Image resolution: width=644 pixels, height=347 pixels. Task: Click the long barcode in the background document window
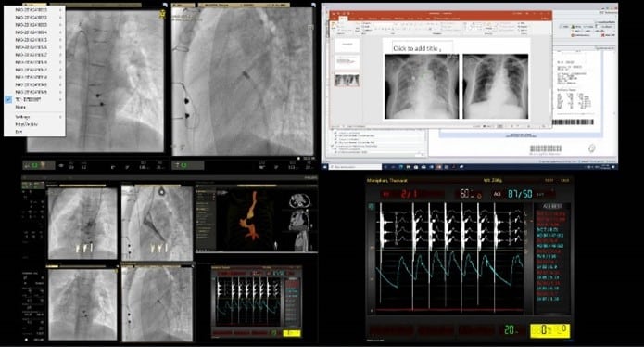click(573, 122)
